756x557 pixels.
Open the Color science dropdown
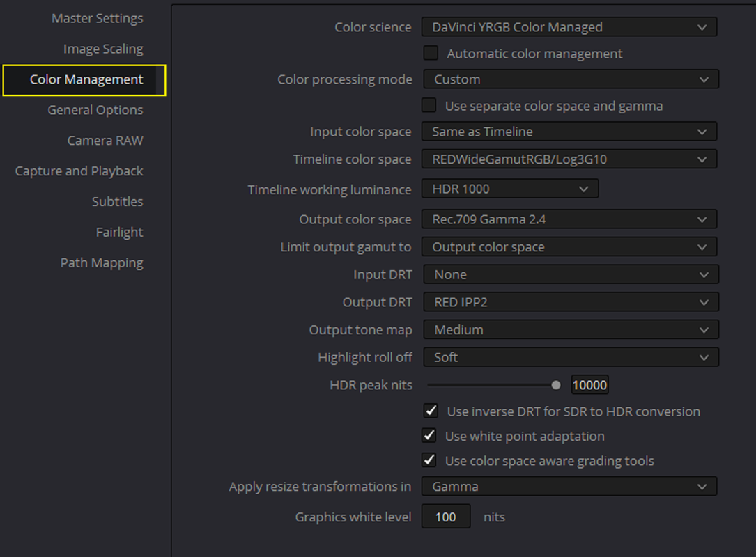[x=569, y=27]
